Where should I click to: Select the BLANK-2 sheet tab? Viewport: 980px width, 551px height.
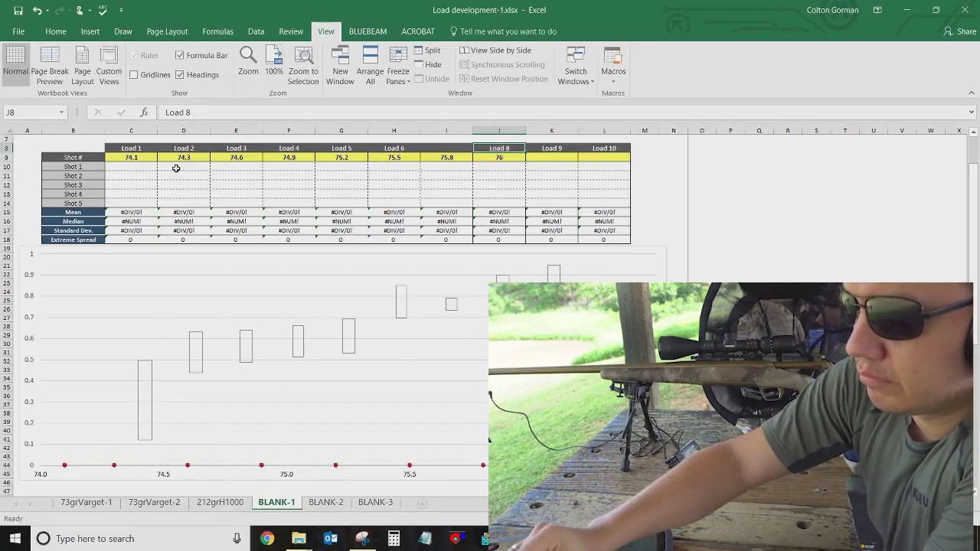(325, 502)
